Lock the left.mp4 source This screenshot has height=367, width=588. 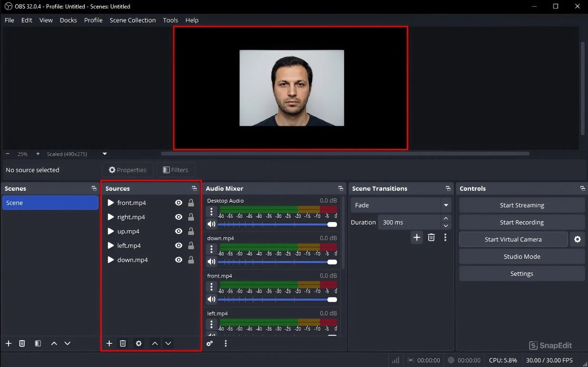pyautogui.click(x=191, y=245)
